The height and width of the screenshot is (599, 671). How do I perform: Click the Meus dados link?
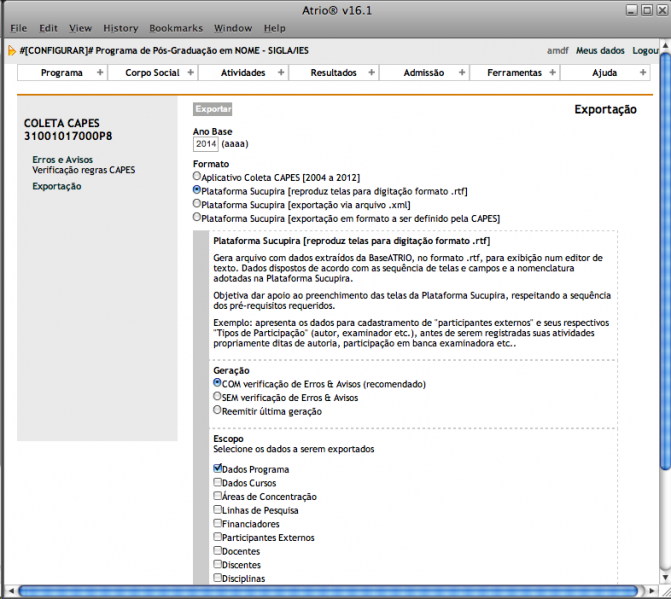600,50
